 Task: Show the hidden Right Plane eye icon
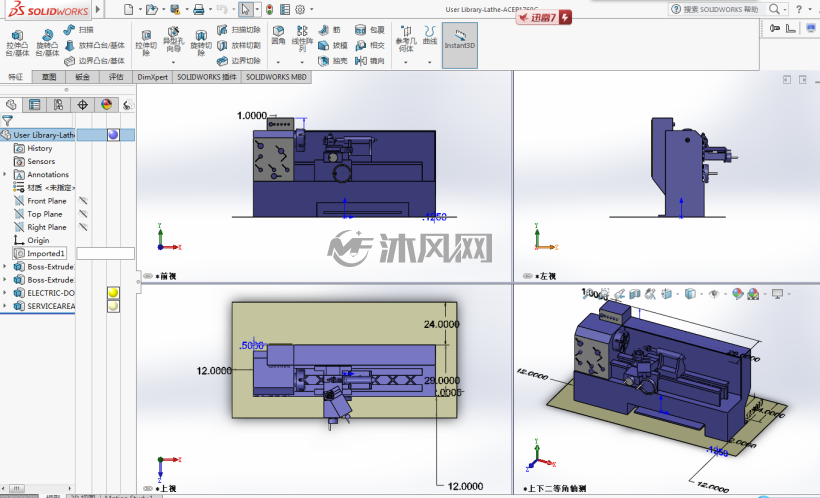(x=83, y=227)
